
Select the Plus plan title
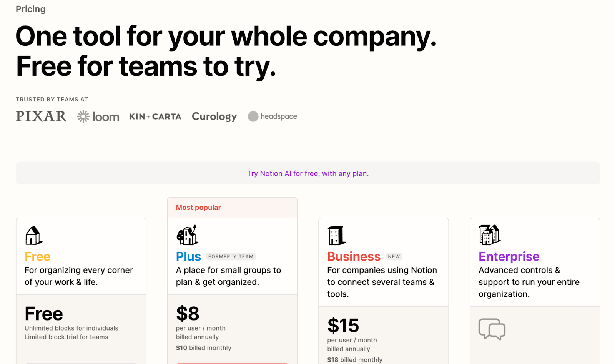[188, 256]
